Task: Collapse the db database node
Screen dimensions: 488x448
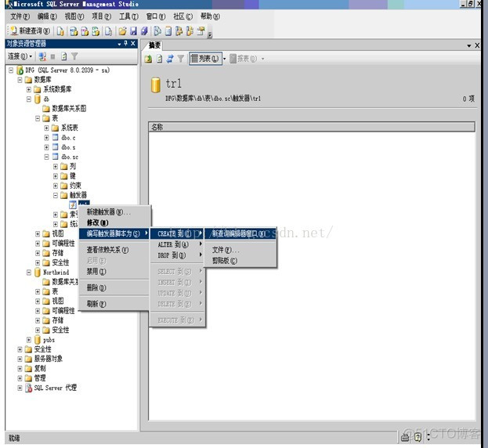Action: (29, 99)
